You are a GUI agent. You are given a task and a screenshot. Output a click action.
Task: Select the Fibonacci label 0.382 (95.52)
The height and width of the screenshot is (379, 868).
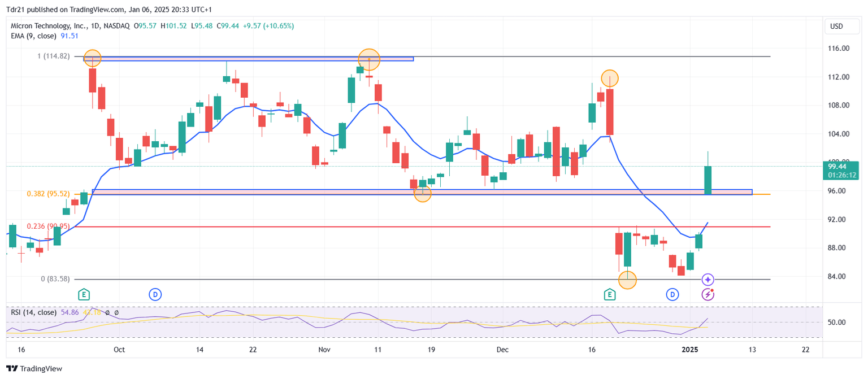click(x=48, y=194)
